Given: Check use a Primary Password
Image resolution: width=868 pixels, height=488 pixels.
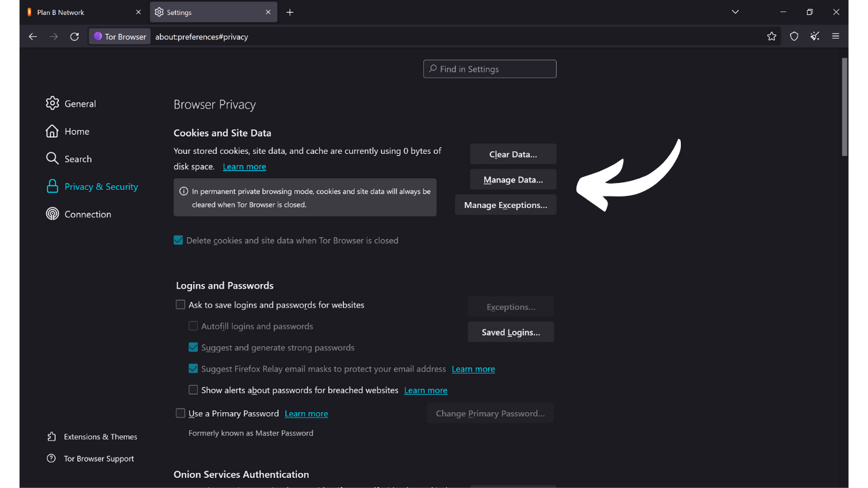Looking at the screenshot, I should 180,413.
